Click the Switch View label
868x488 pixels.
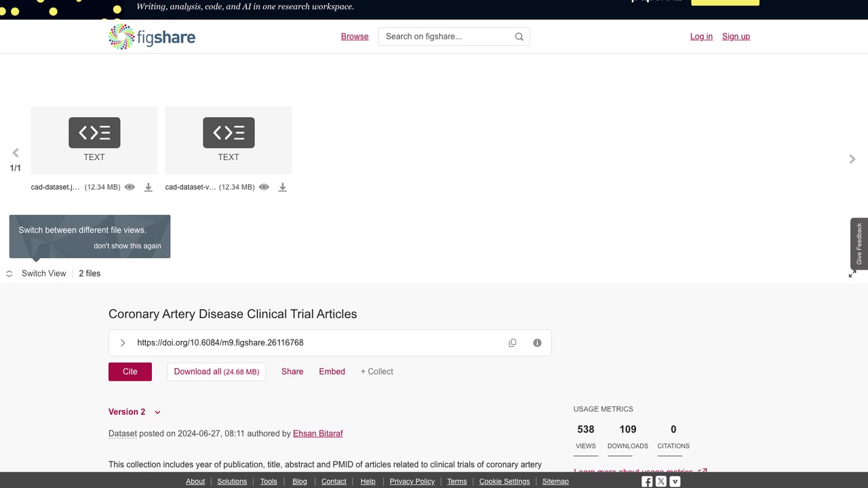[44, 274]
